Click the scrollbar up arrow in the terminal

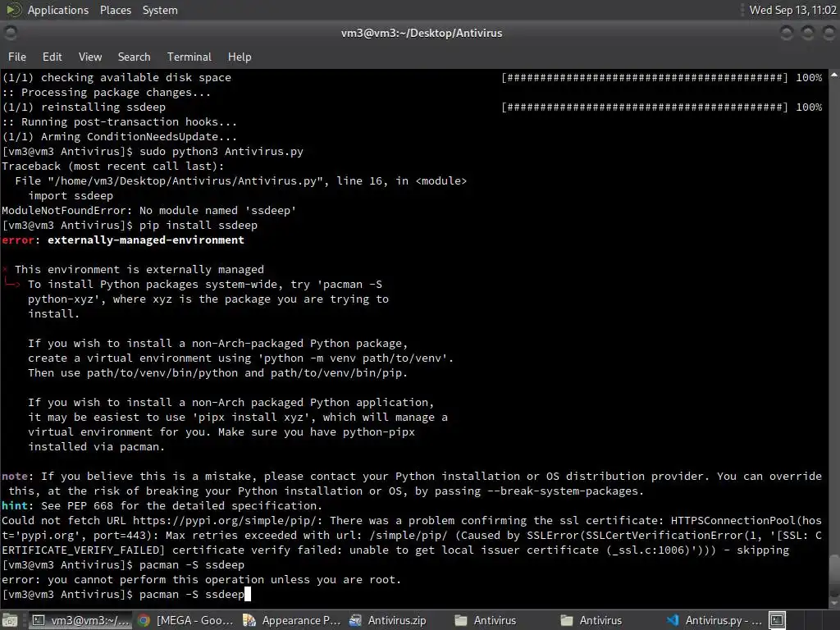coord(834,75)
